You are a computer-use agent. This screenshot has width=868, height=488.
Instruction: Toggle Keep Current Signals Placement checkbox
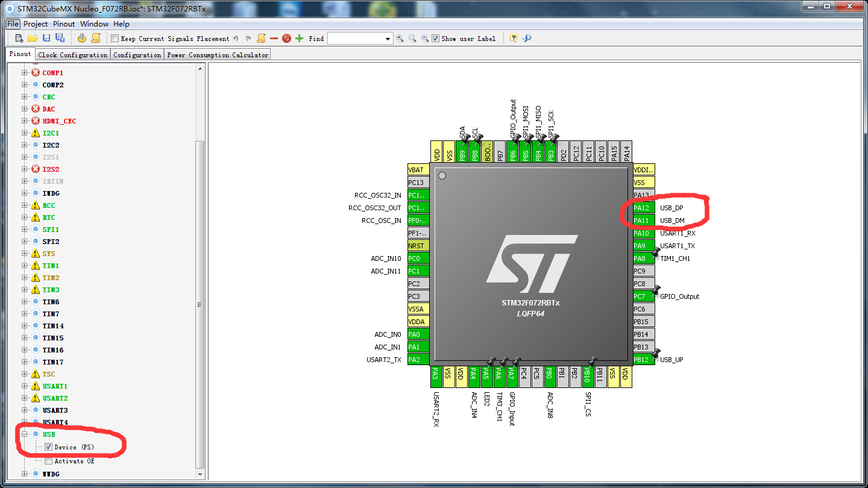[x=115, y=39]
